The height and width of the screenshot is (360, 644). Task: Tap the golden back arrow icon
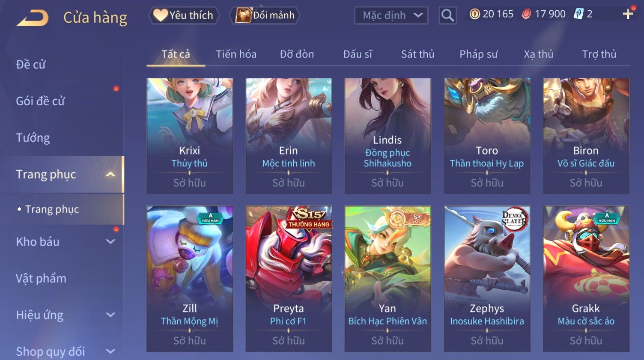[33, 18]
